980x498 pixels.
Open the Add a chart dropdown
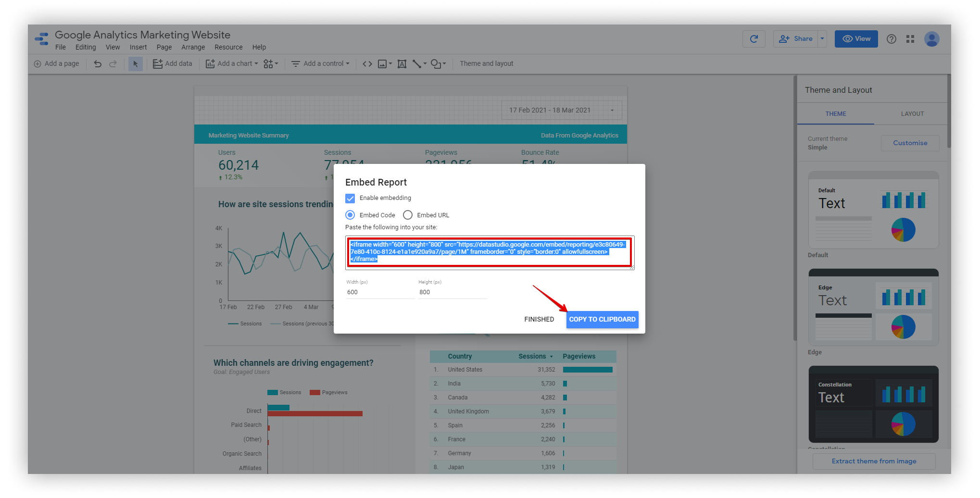[232, 63]
